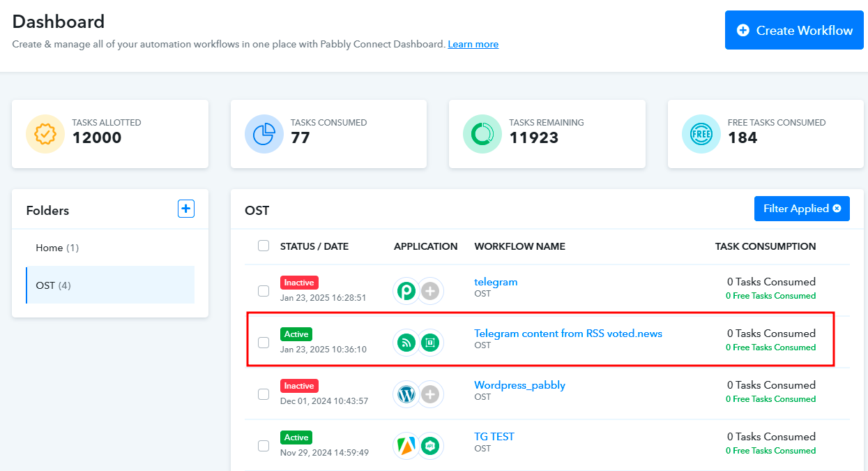The image size is (868, 471).
Task: Open Telegram content from RSS voted.news workflow
Action: tap(568, 334)
